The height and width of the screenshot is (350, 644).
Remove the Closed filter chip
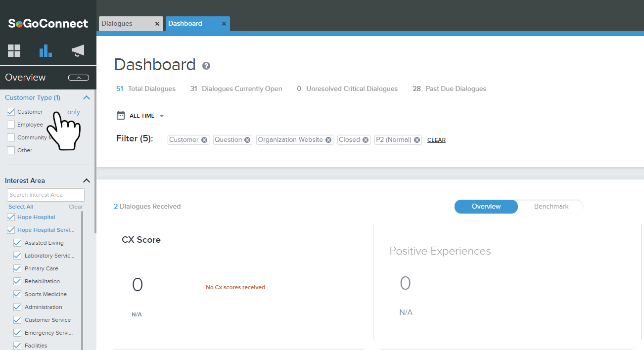[x=366, y=140]
